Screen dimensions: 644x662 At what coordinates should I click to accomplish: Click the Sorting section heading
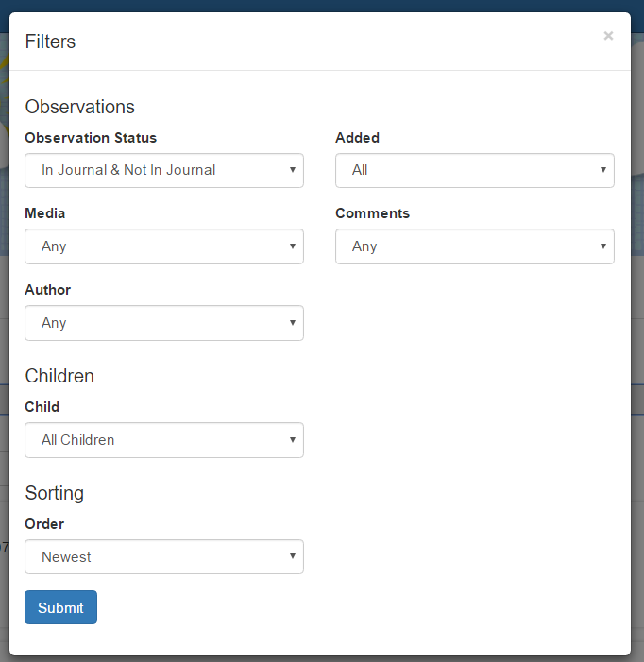click(x=55, y=493)
